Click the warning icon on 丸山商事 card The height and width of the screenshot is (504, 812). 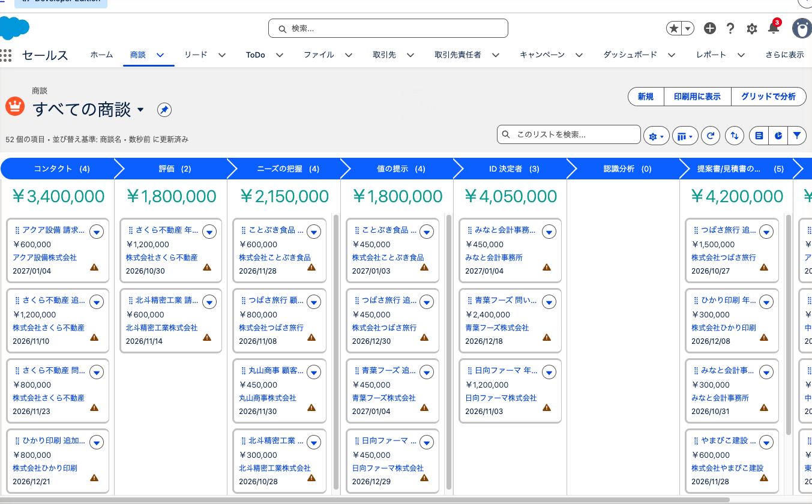point(311,408)
